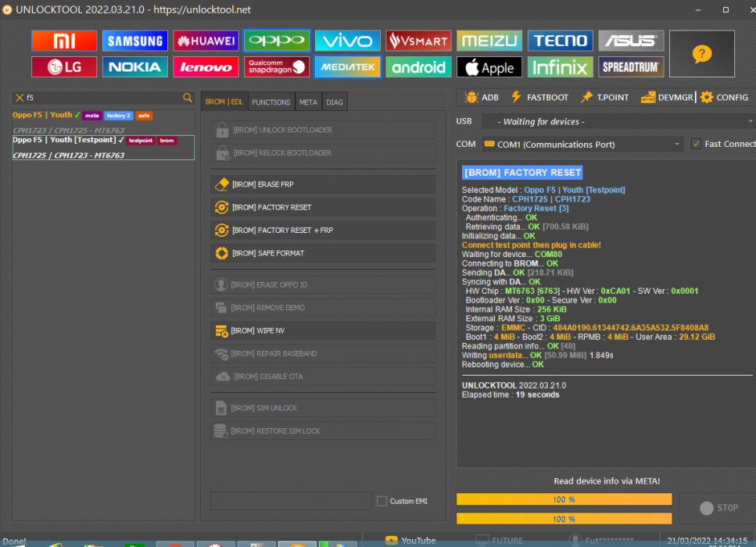Select the Nokia brand icon
This screenshot has height=547, width=756.
pos(135,67)
